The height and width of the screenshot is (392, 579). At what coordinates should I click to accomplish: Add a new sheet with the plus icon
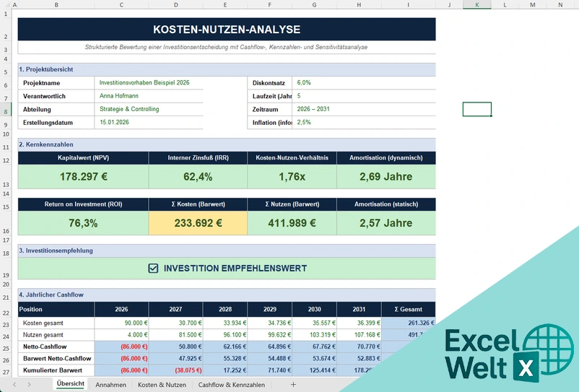293,385
